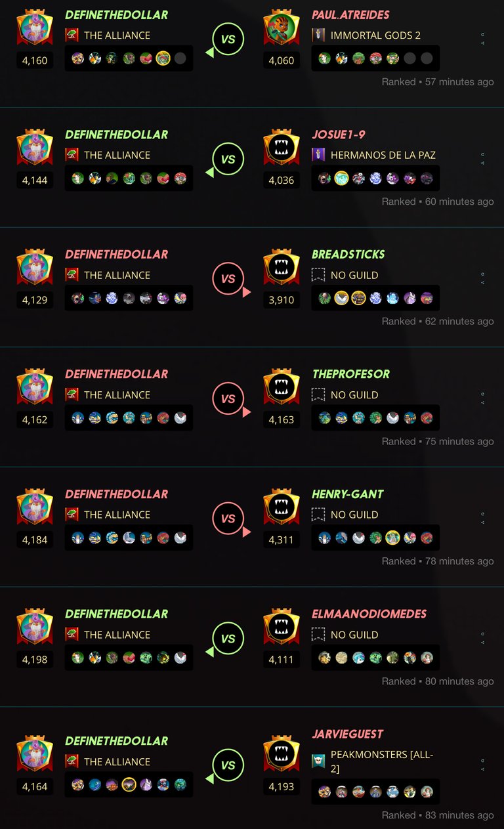The height and width of the screenshot is (829, 504).
Task: Open THEPROFESOR player profile link
Action: (350, 374)
